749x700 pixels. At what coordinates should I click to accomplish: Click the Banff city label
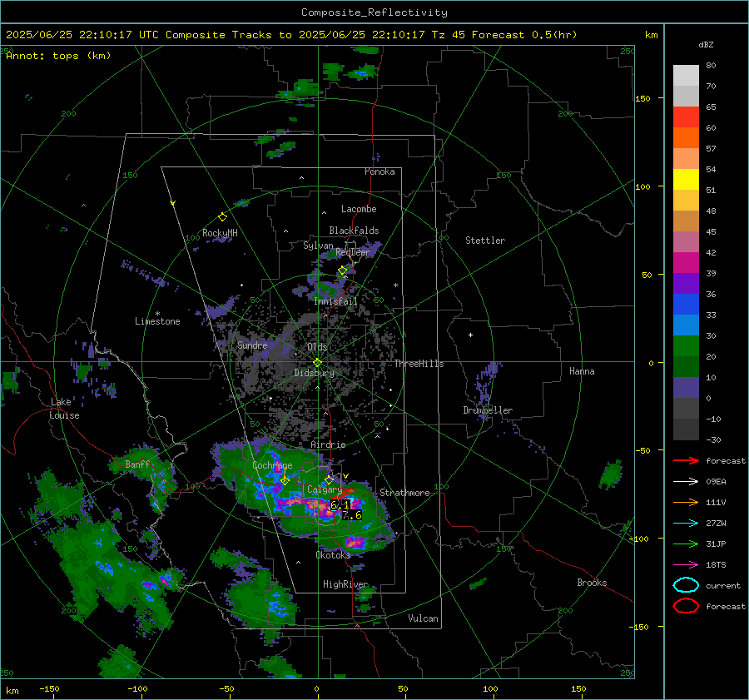(x=137, y=464)
